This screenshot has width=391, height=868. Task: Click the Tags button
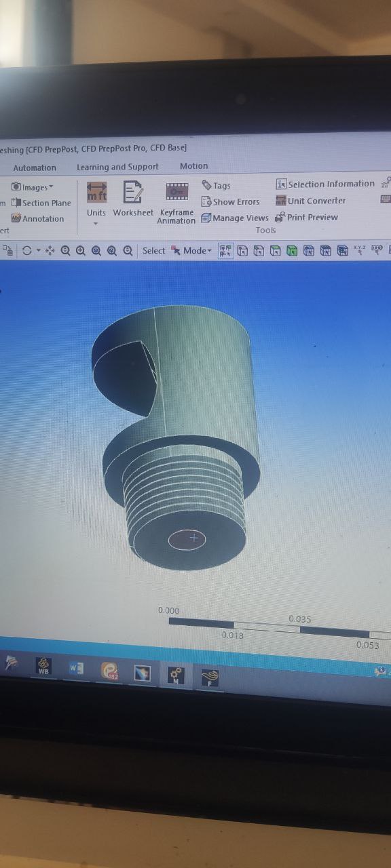point(217,185)
